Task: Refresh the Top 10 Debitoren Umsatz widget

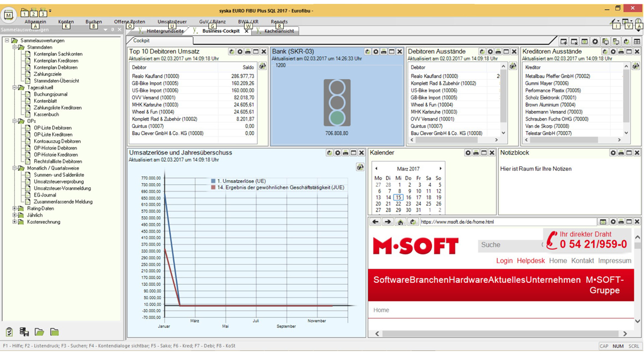Action: point(232,52)
